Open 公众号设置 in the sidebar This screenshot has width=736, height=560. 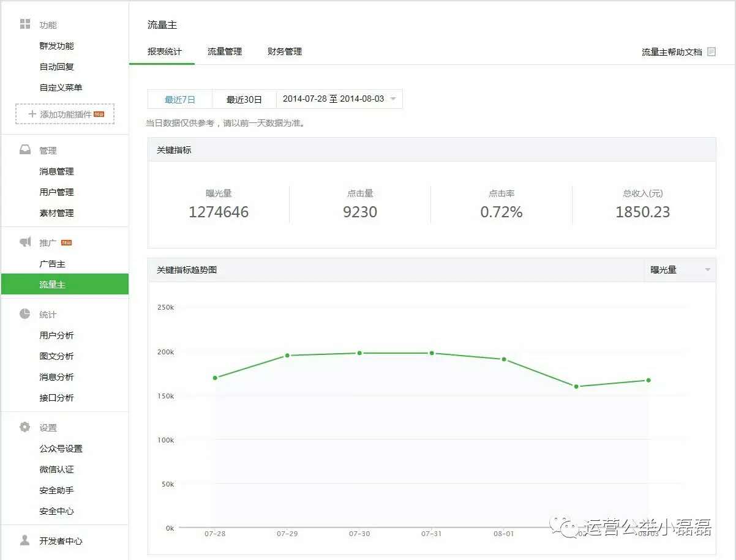coord(61,449)
